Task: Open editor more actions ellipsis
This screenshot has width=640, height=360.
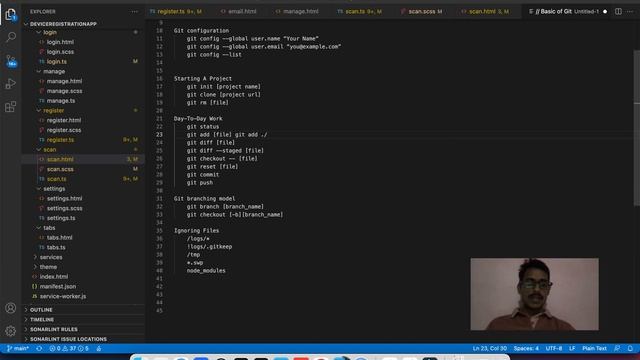Action: tap(630, 11)
